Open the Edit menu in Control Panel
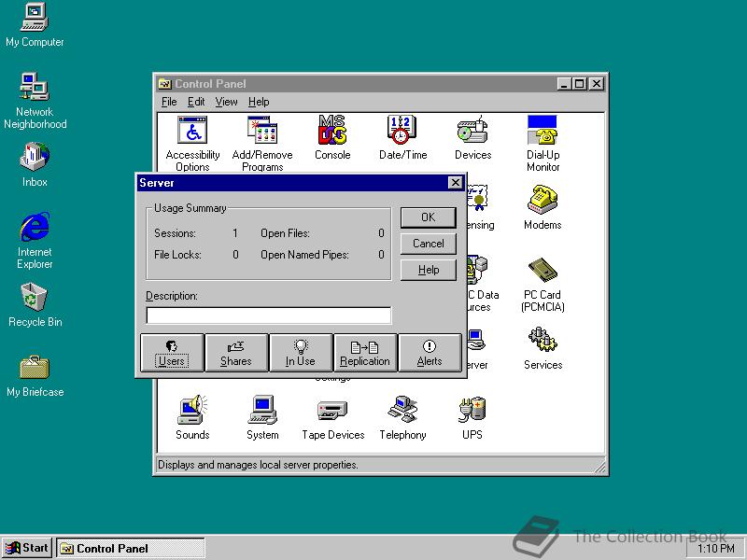747x560 pixels. tap(196, 102)
